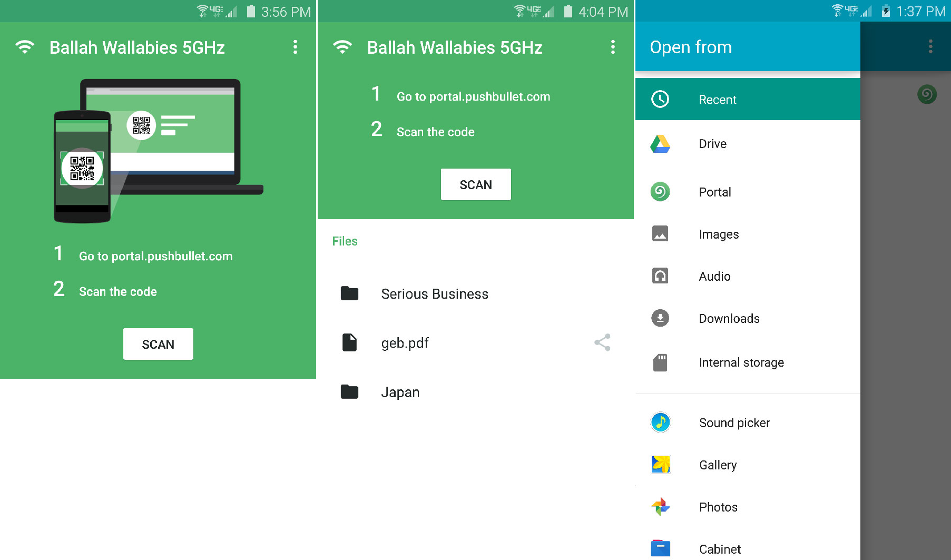Open the Downloads location

729,318
